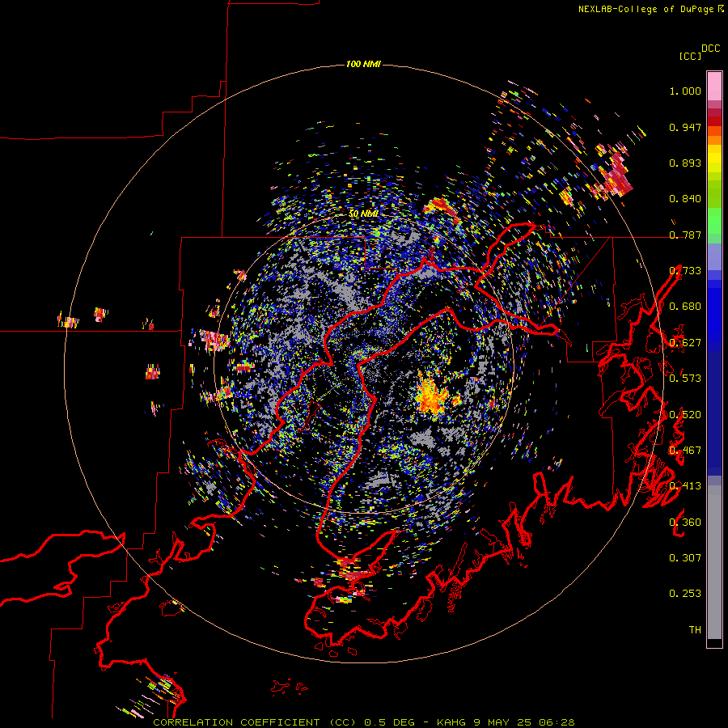The height and width of the screenshot is (728, 728).
Task: Click the 0.307 color scale value
Action: tap(685, 558)
